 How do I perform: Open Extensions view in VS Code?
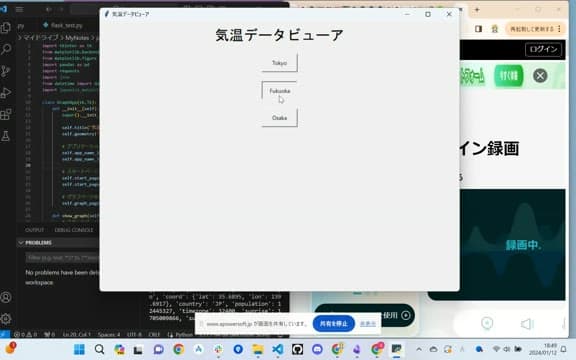6,114
